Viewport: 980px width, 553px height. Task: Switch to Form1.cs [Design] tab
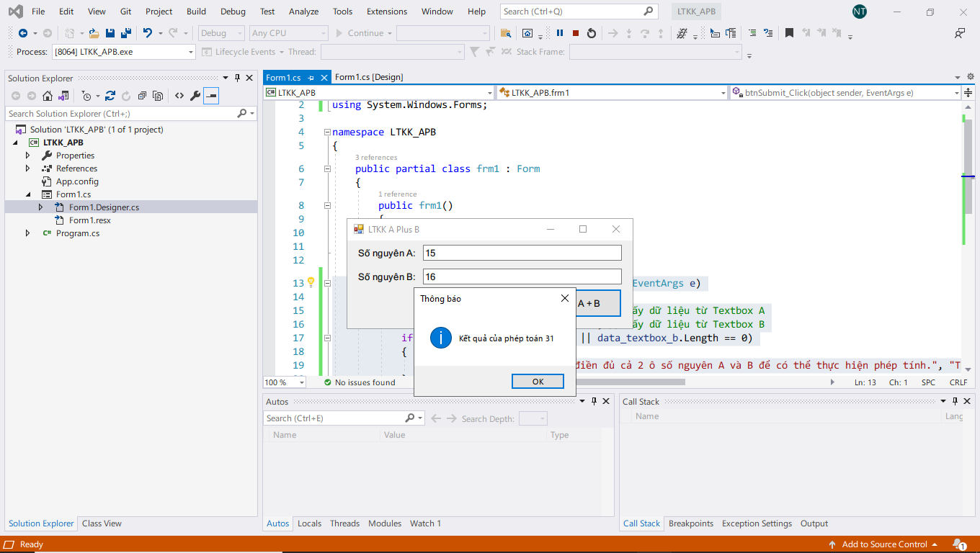[369, 77]
